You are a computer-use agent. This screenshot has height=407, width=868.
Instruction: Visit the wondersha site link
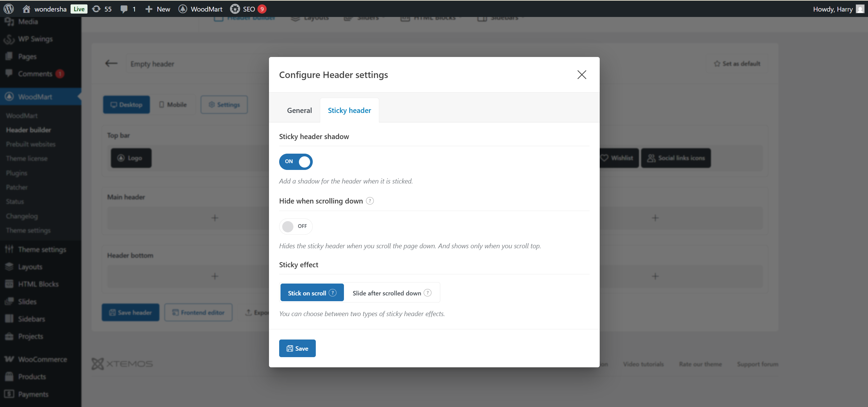[50, 9]
